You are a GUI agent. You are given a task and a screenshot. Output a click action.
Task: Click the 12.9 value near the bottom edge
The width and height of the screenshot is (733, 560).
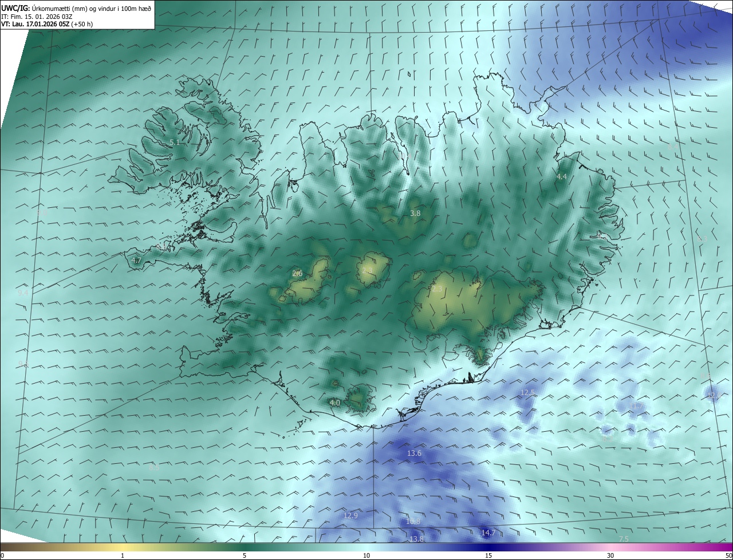(350, 515)
